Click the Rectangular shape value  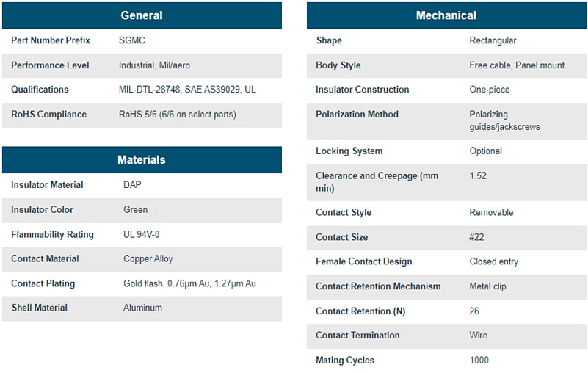click(493, 40)
